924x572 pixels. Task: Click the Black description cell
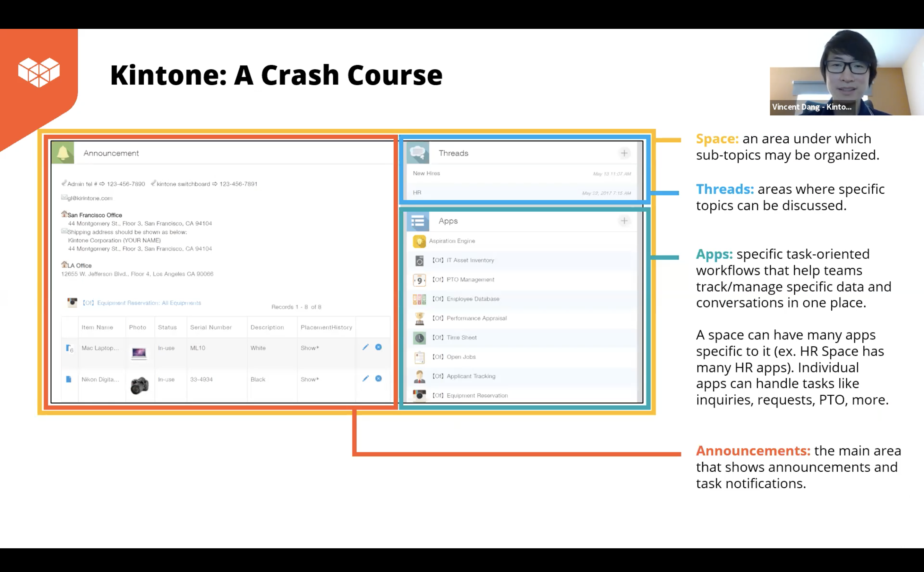coord(258,379)
